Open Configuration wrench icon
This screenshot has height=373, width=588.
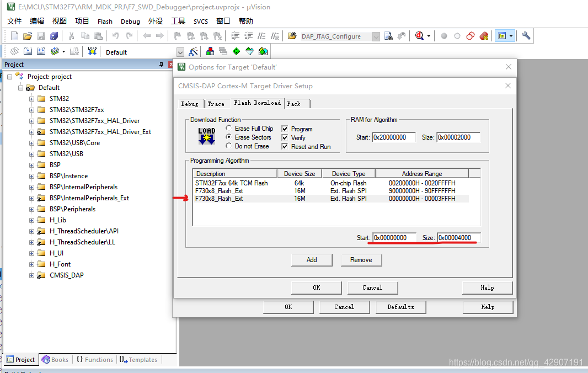[526, 36]
